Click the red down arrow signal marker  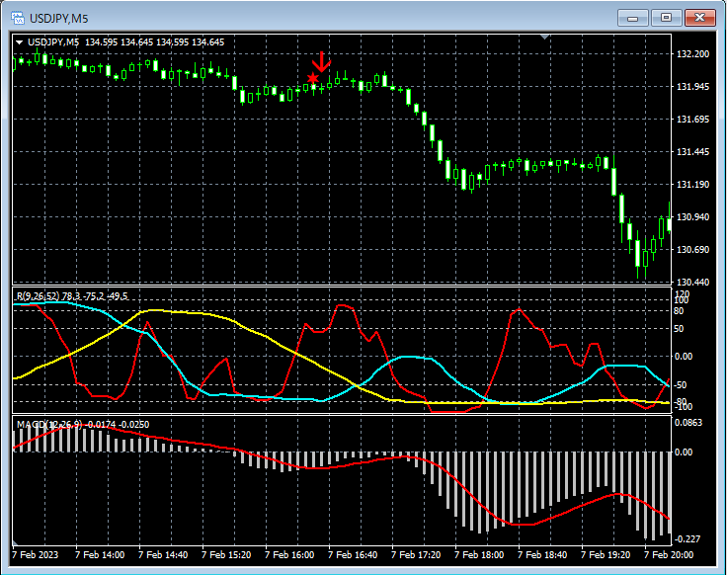(x=324, y=62)
